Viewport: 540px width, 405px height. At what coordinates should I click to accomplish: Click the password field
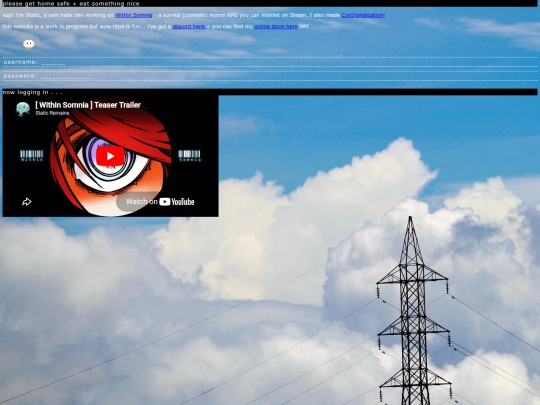point(270,76)
